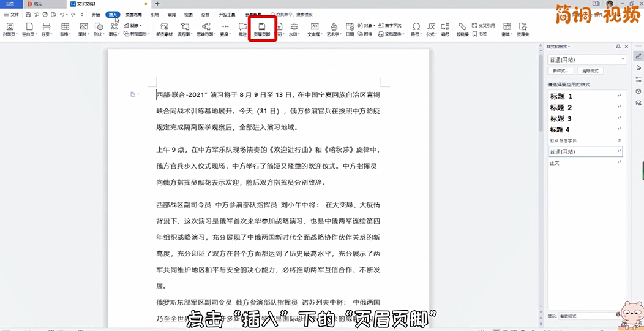
Task: Click the document's vertical scrollbar
Action: (541, 92)
